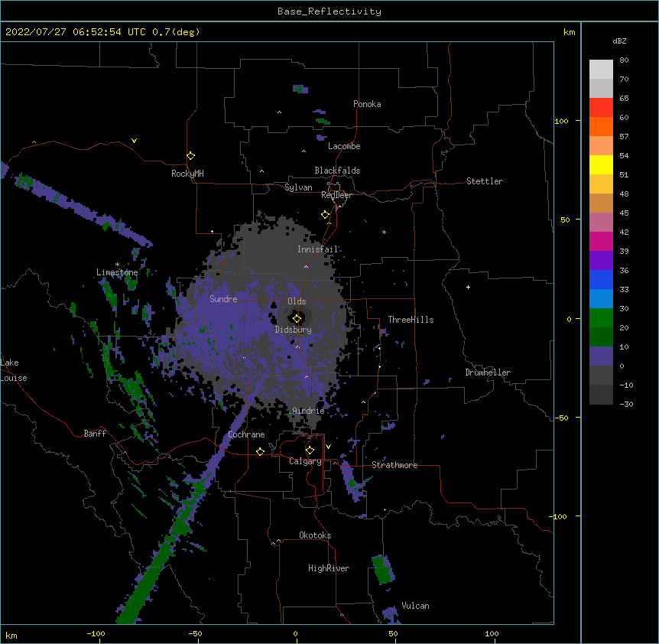
Task: Click the Sylvan label
Action: pyautogui.click(x=298, y=187)
